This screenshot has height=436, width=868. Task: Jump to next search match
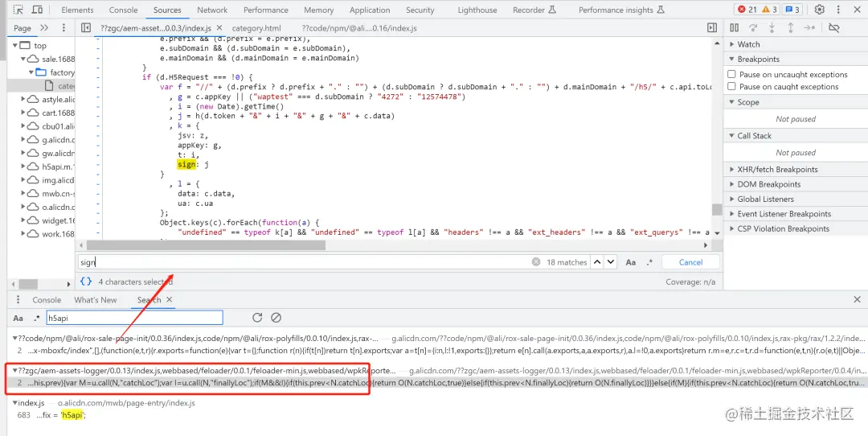[610, 262]
